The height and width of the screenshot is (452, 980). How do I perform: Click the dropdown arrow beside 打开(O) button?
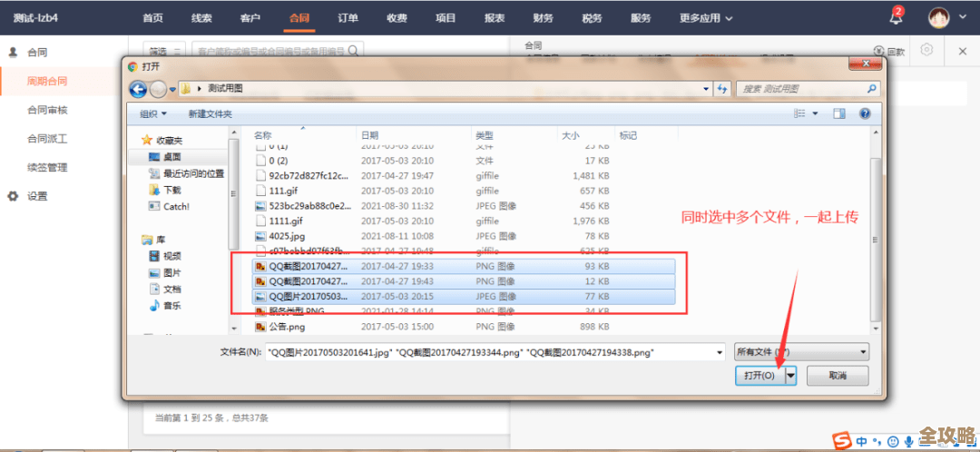pos(790,376)
